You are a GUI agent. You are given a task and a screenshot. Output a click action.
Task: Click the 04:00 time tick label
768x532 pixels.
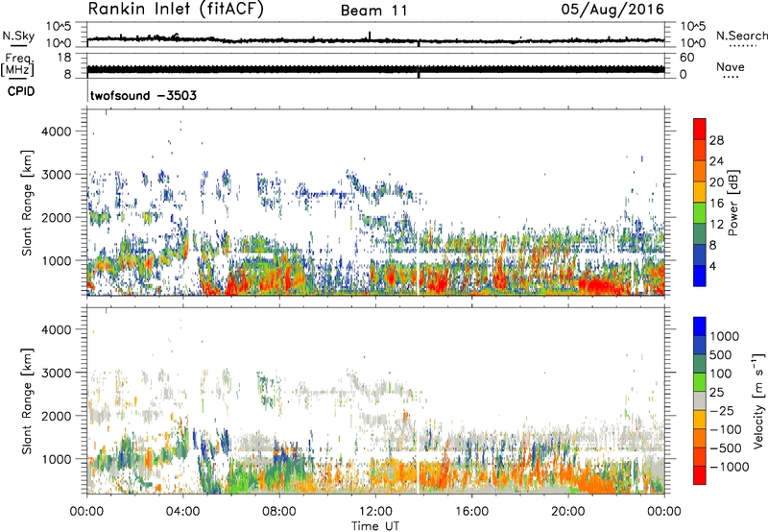pyautogui.click(x=183, y=512)
